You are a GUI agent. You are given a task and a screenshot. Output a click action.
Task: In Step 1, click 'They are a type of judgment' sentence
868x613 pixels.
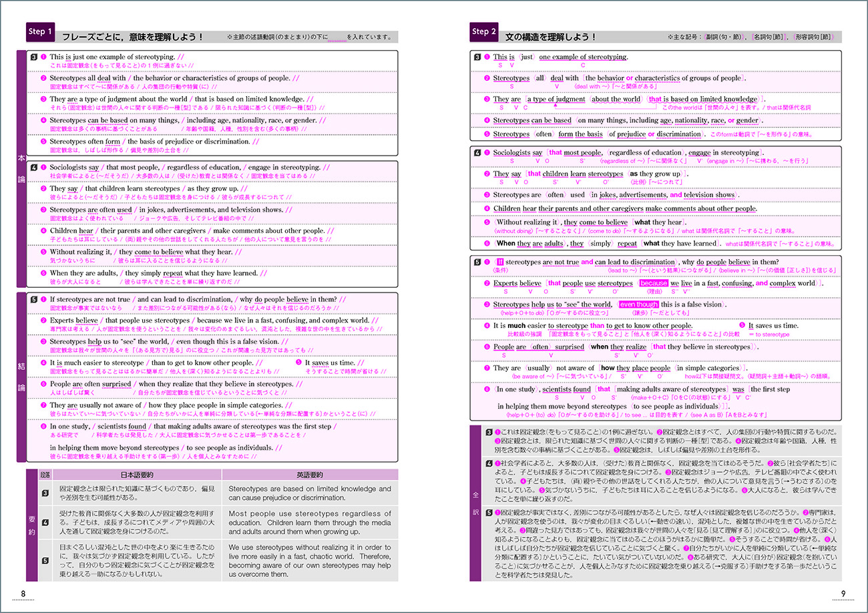click(x=181, y=99)
